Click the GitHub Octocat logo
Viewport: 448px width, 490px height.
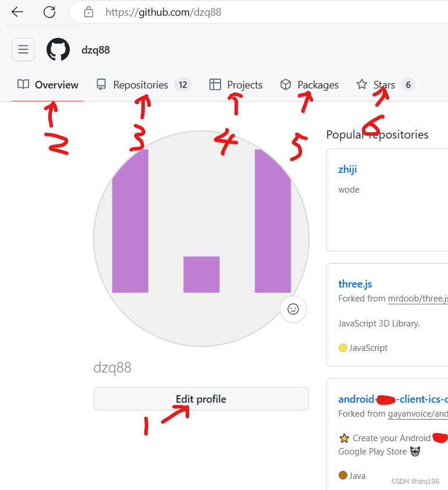coord(58,49)
